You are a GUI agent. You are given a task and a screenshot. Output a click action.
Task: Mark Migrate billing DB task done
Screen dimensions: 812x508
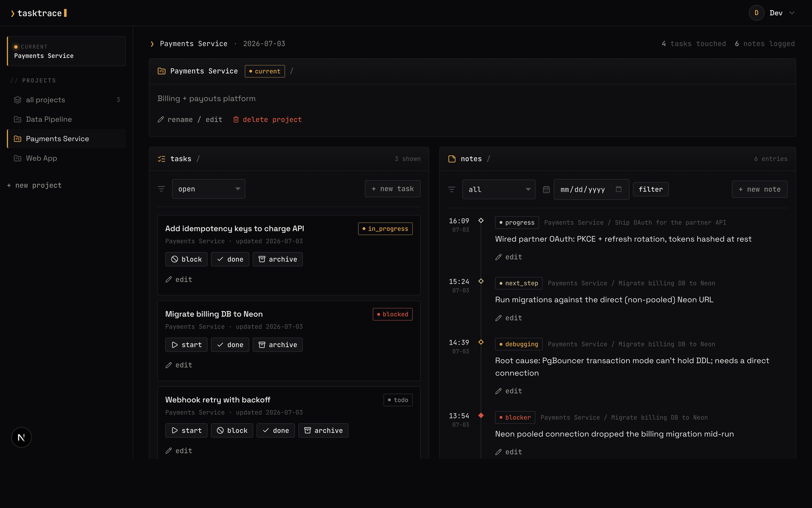pyautogui.click(x=230, y=345)
